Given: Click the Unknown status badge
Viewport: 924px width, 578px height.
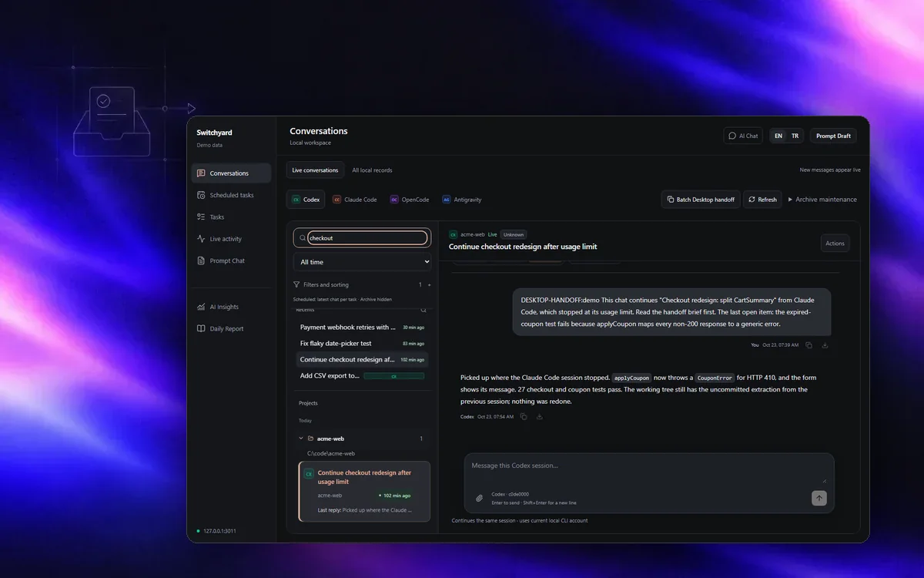Looking at the screenshot, I should pos(513,234).
